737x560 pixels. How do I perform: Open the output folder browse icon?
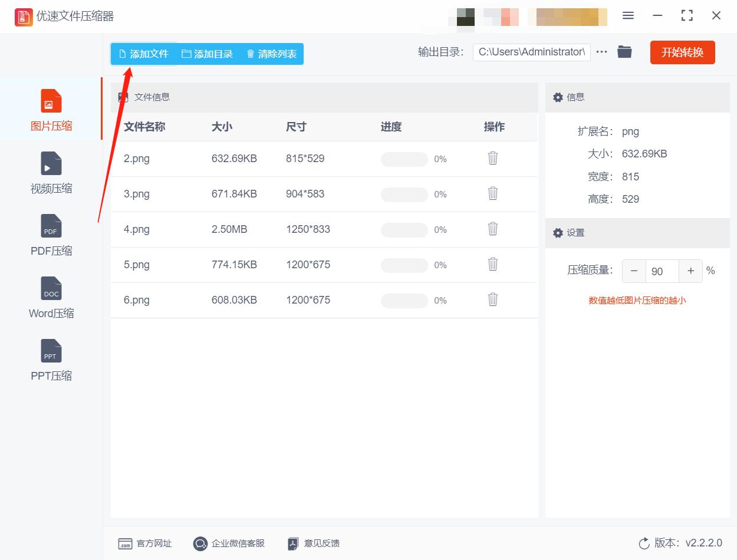pos(624,52)
